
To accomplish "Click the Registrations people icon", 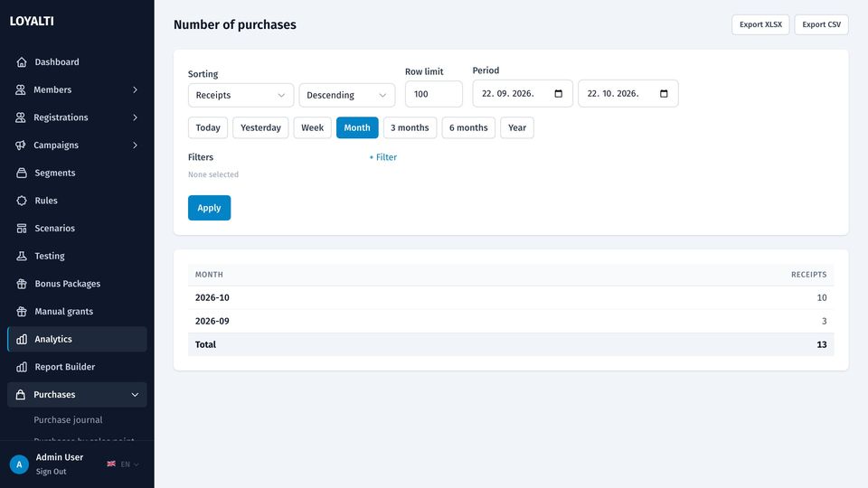I will click(21, 117).
